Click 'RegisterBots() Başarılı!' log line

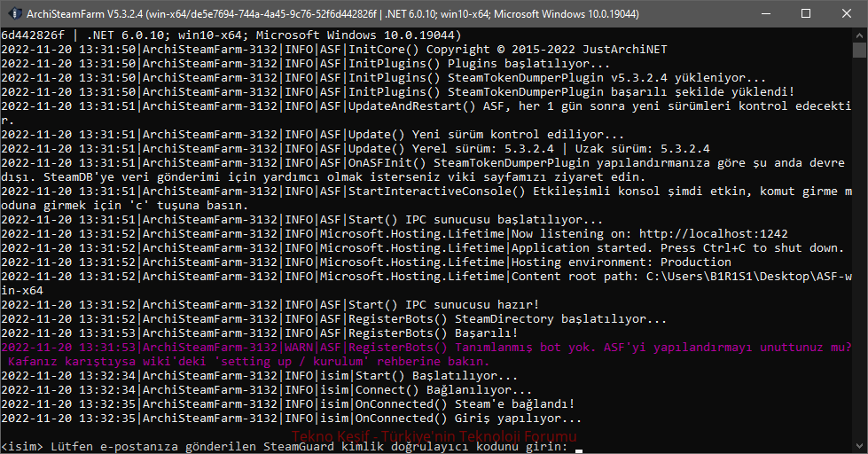260,333
